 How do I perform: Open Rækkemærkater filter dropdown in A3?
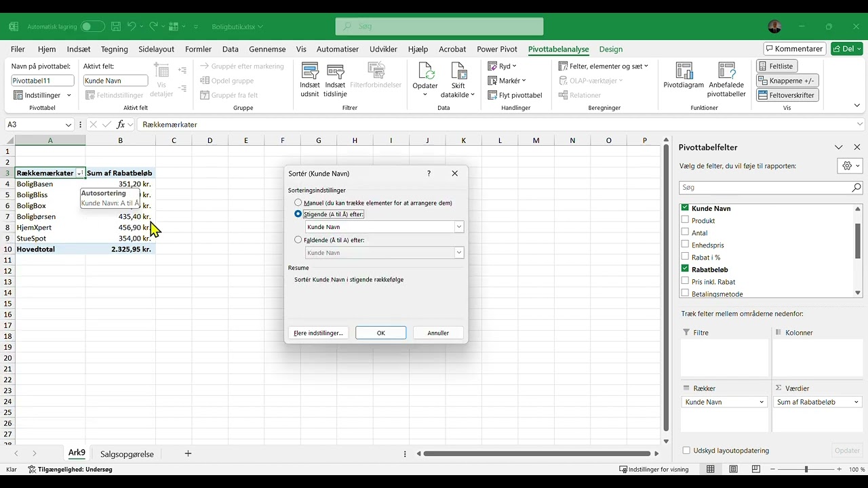pos(80,174)
